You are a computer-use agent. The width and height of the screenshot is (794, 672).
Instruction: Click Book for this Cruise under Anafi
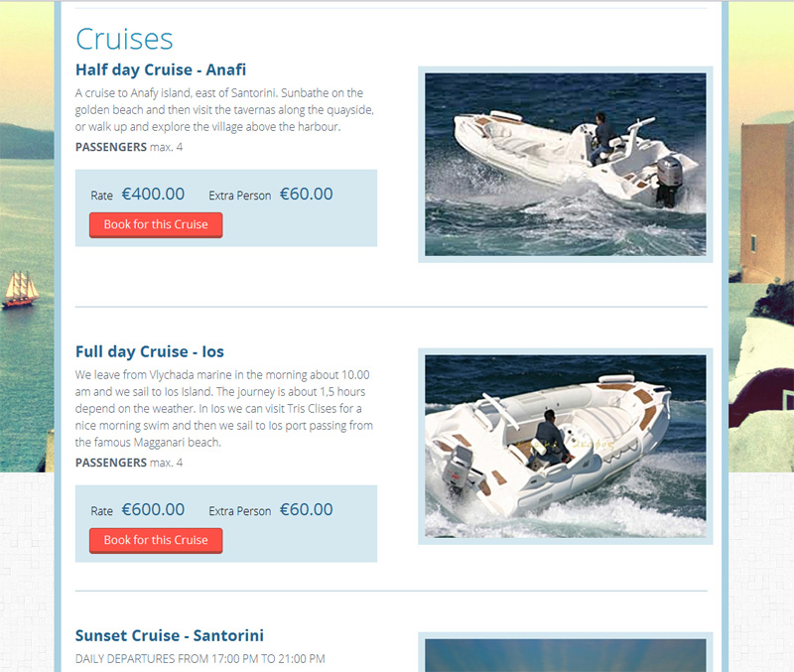pyautogui.click(x=156, y=225)
